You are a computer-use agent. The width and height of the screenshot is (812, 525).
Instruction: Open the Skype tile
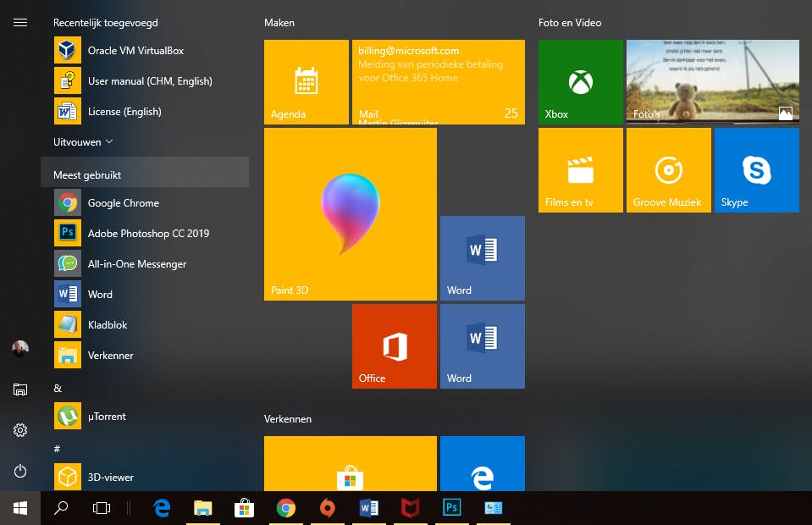coord(757,170)
